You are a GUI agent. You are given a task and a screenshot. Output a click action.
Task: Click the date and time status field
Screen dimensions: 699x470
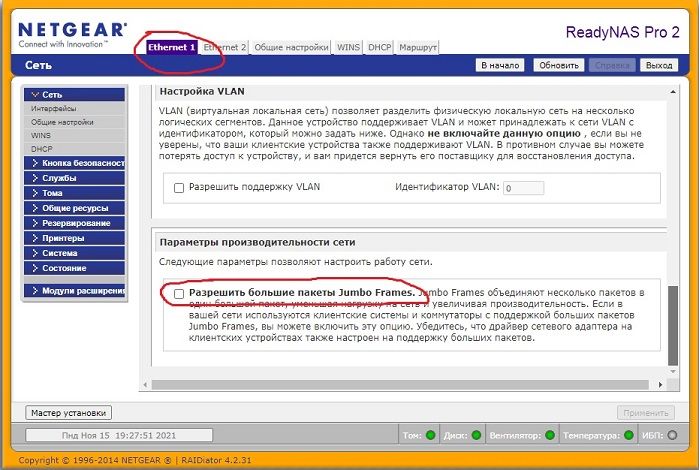tap(119, 435)
